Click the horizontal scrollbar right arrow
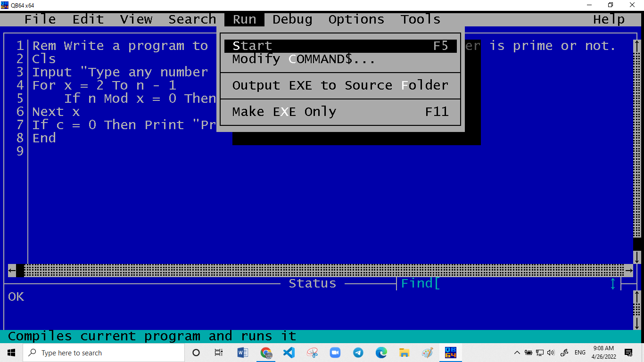 [x=629, y=270]
